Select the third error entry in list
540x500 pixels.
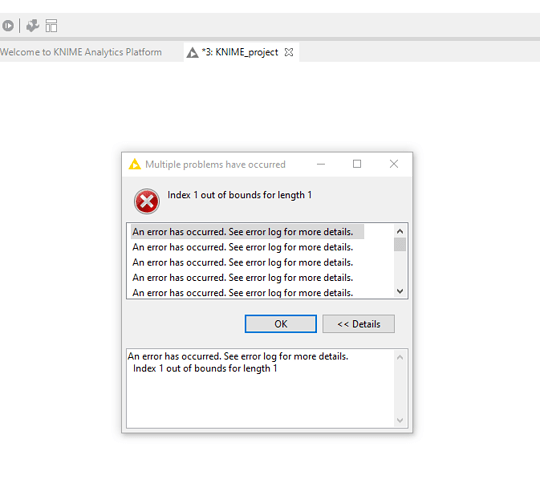(243, 262)
